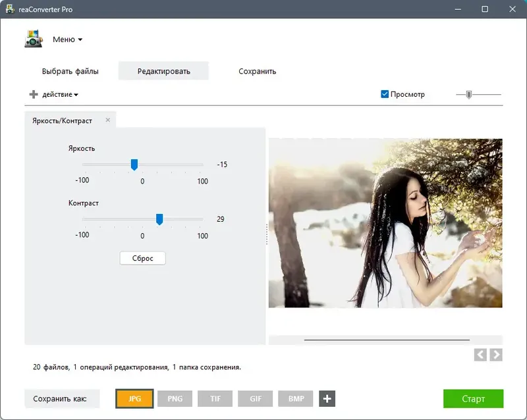The height and width of the screenshot is (420, 527).
Task: Close the Яркость/Контраст action tab
Action: [x=108, y=120]
